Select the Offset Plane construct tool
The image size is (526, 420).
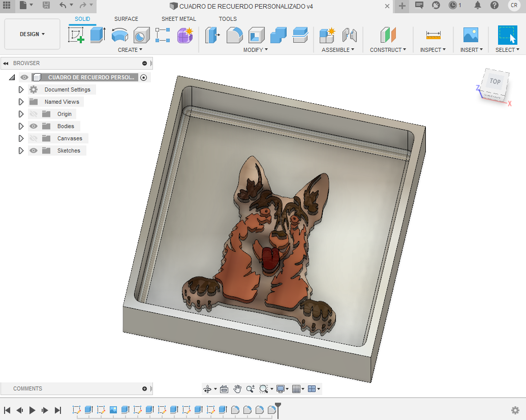[388, 35]
